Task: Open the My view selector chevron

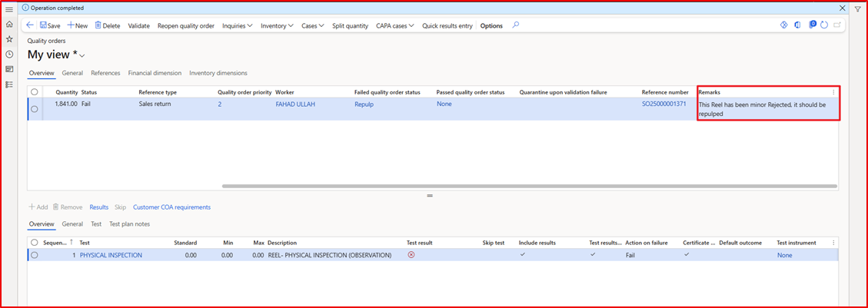Action: [x=81, y=55]
